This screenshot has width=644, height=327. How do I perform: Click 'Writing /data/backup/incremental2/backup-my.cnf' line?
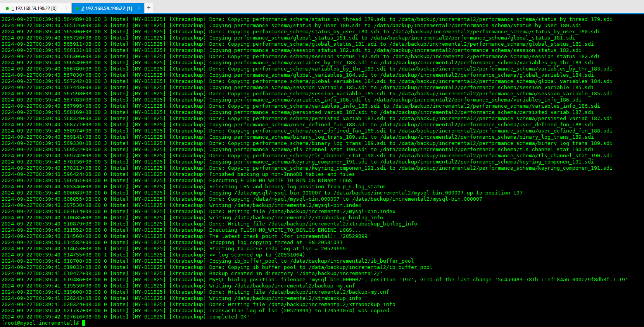pos(178,286)
